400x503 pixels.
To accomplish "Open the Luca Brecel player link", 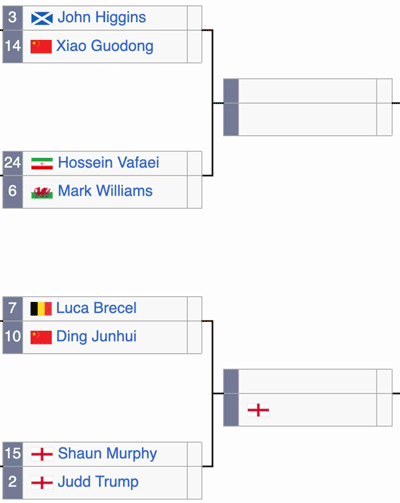I will tap(96, 308).
